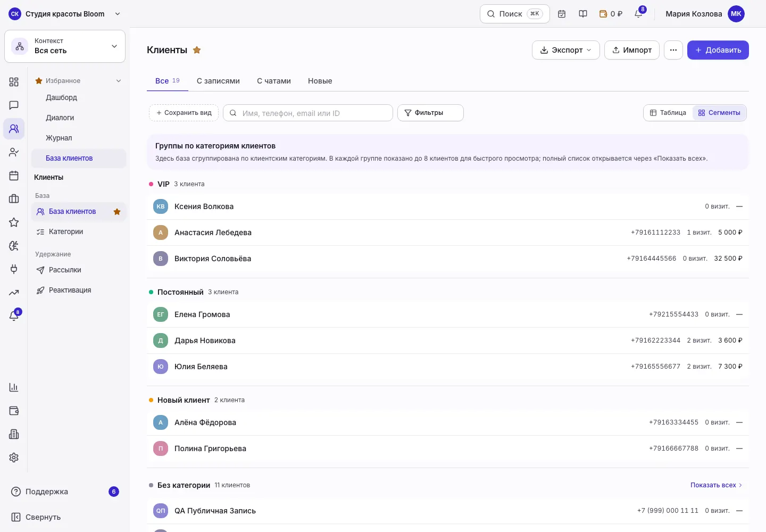766x532 pixels.
Task: Click Сохранить вид button
Action: 184,113
